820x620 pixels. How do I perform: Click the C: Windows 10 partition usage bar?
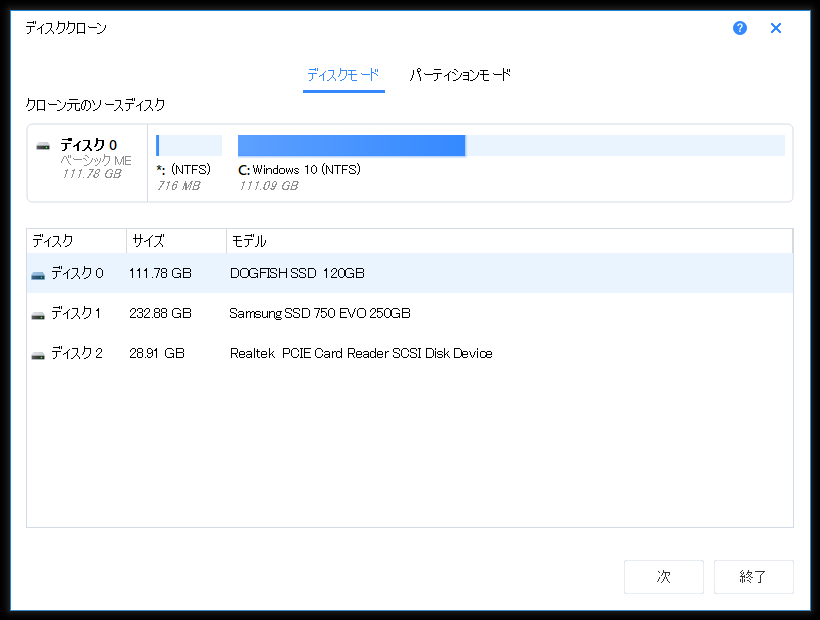[x=510, y=146]
